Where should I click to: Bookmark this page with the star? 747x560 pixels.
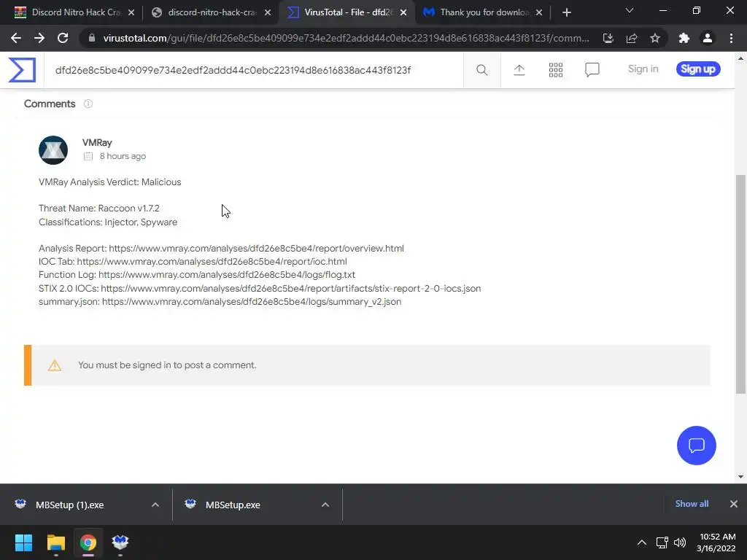(x=655, y=38)
